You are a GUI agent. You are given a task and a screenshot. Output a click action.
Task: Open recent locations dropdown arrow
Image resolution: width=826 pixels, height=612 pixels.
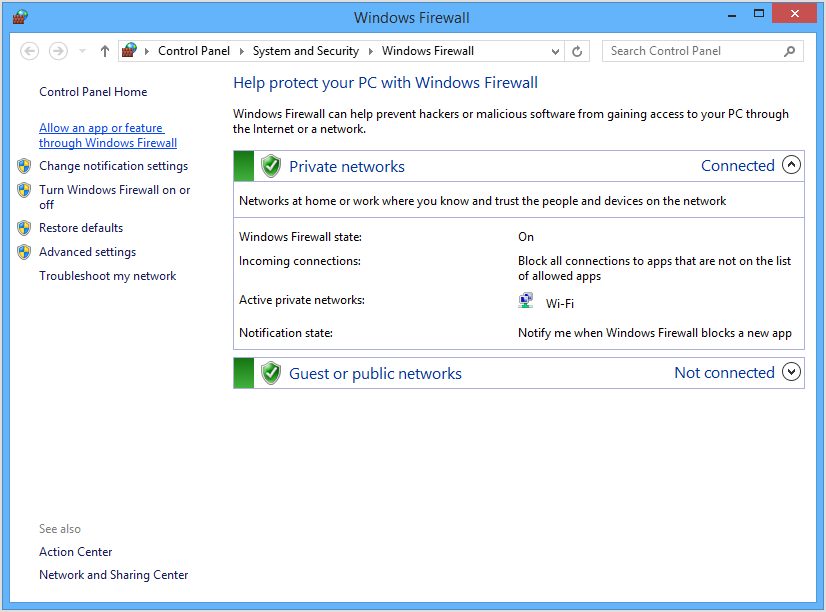82,51
